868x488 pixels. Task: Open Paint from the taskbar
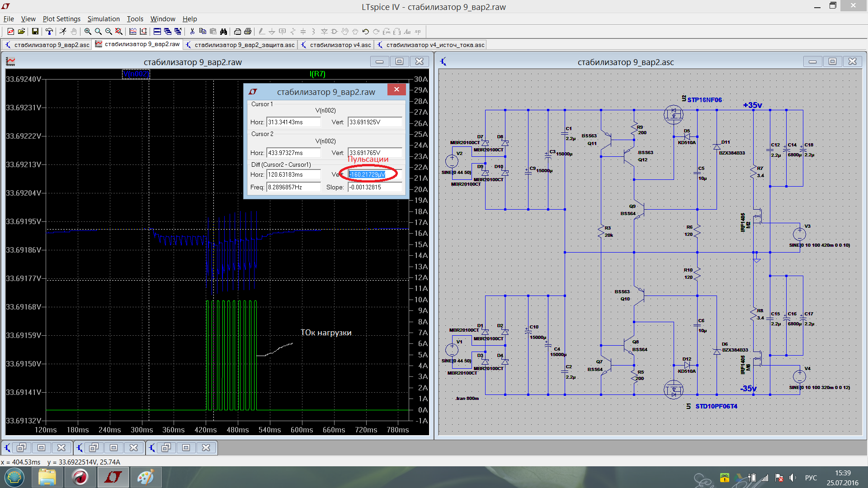[x=145, y=477]
